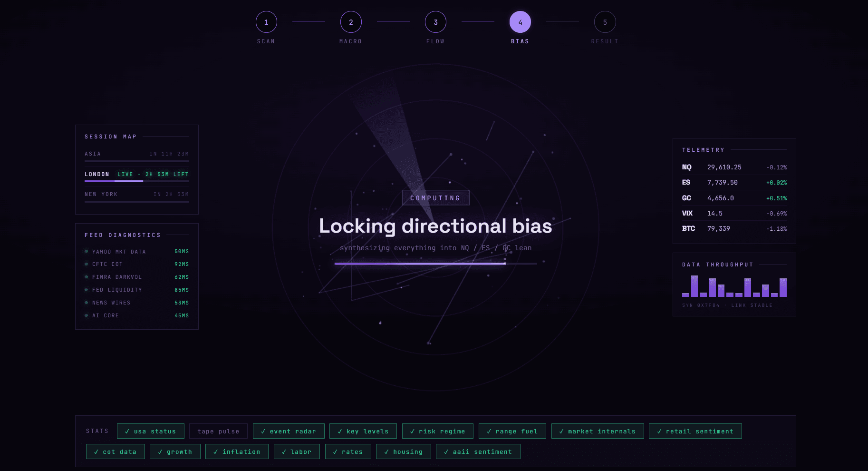Click the VIX value 14.5
This screenshot has height=471, width=868.
(715, 213)
